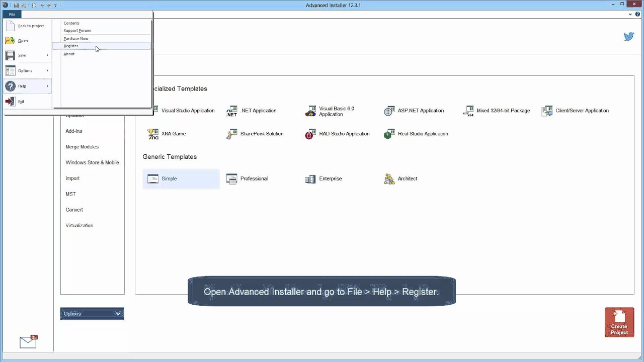The image size is (644, 362).
Task: Expand the Save submenu arrow
Action: (48, 55)
